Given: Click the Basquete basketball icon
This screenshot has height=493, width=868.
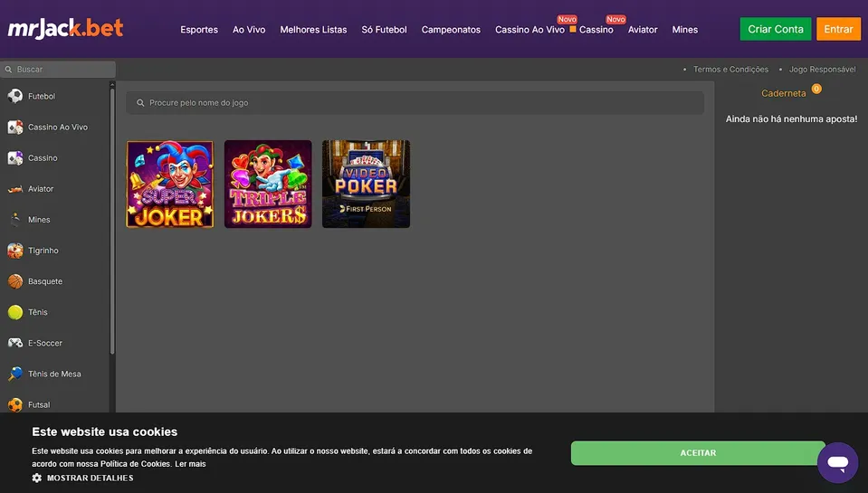Looking at the screenshot, I should pos(15,281).
